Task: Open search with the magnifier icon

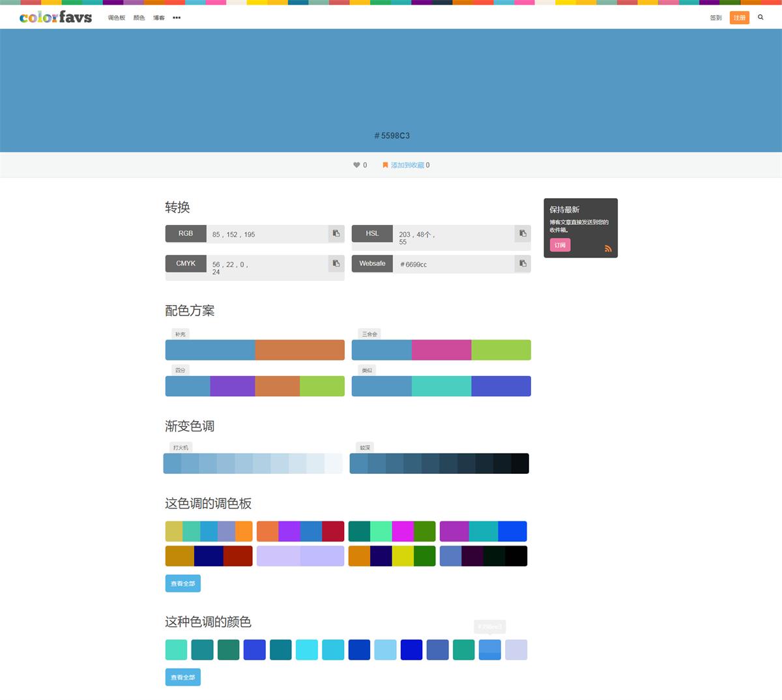Action: (760, 18)
